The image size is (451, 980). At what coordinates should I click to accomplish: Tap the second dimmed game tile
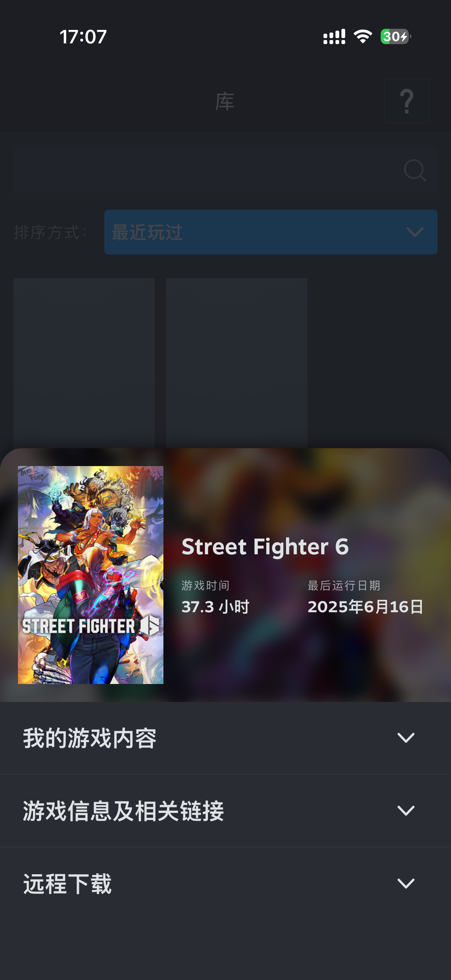(x=236, y=363)
